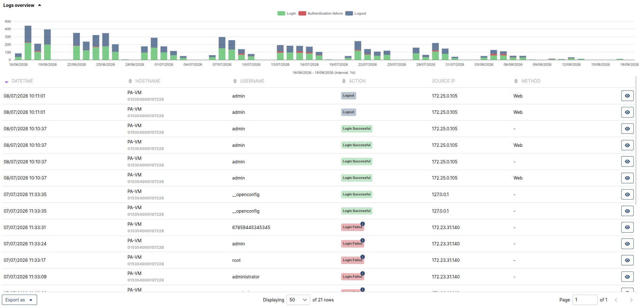
Task: Open eye icon for first __openconfig row
Action: point(627,195)
